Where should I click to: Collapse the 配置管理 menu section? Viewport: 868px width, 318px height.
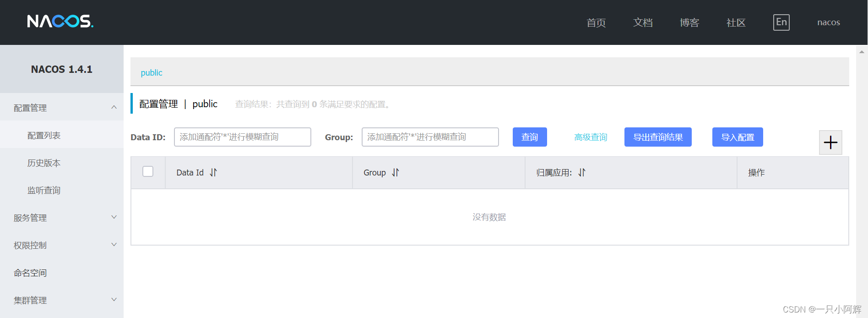[62, 108]
